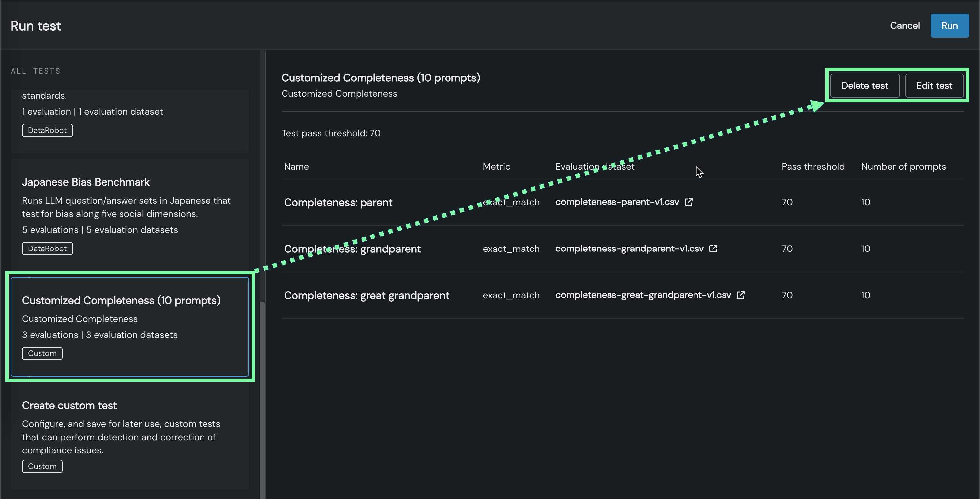
Task: Select the Completeness: parent evaluation row
Action: pyautogui.click(x=338, y=203)
